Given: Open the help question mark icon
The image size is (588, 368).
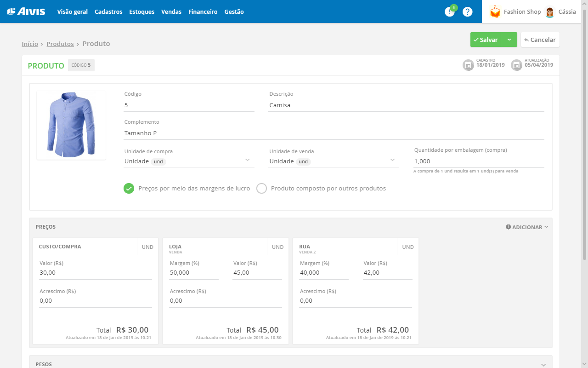Looking at the screenshot, I should tap(467, 12).
